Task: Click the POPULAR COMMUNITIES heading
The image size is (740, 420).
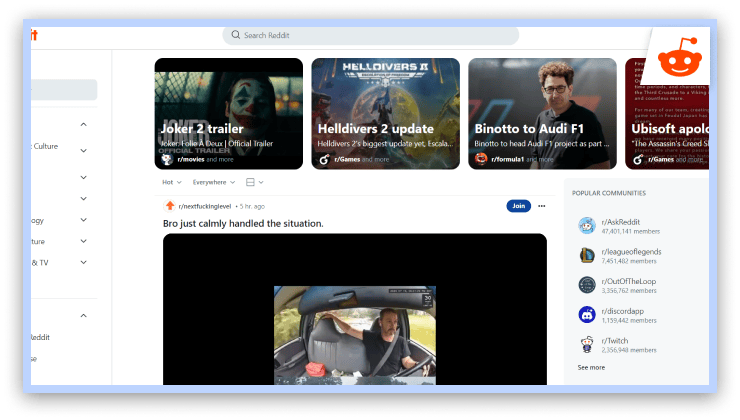Action: [609, 193]
